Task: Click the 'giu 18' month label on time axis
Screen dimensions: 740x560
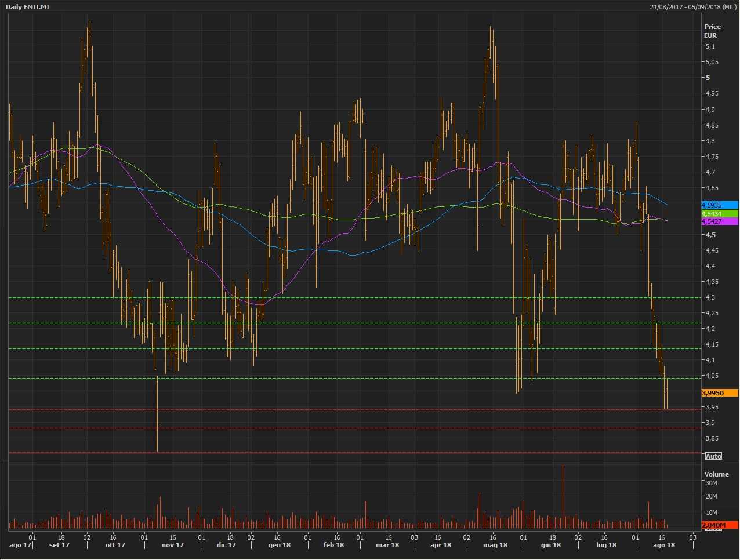Action: [x=550, y=545]
